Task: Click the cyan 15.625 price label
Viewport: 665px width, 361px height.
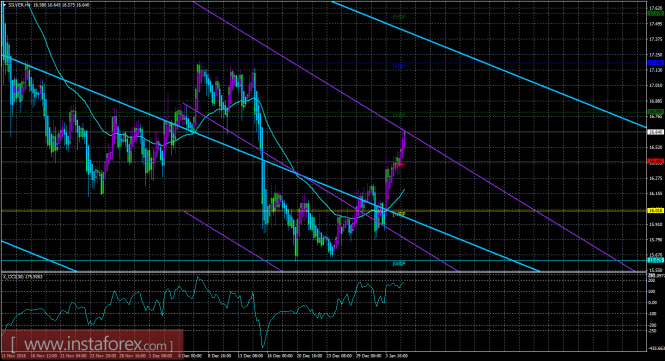Action: [x=656, y=260]
